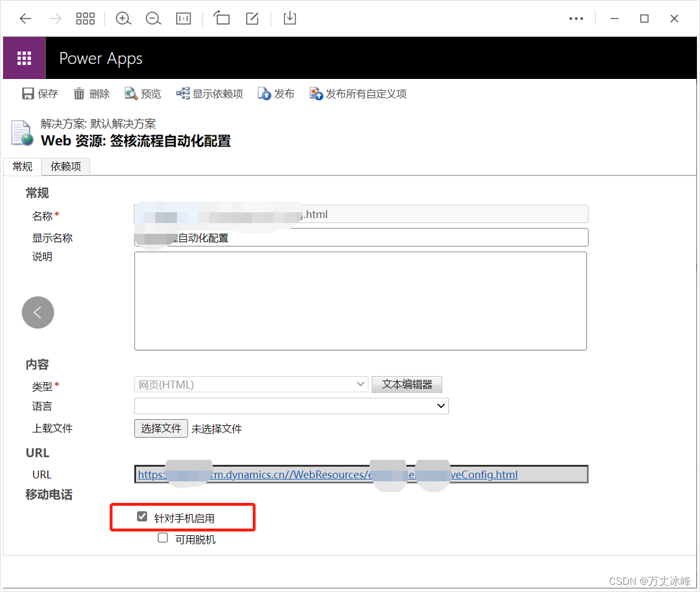Open the 文本编辑器 button
Viewport: 700px width, 592px height.
407,385
